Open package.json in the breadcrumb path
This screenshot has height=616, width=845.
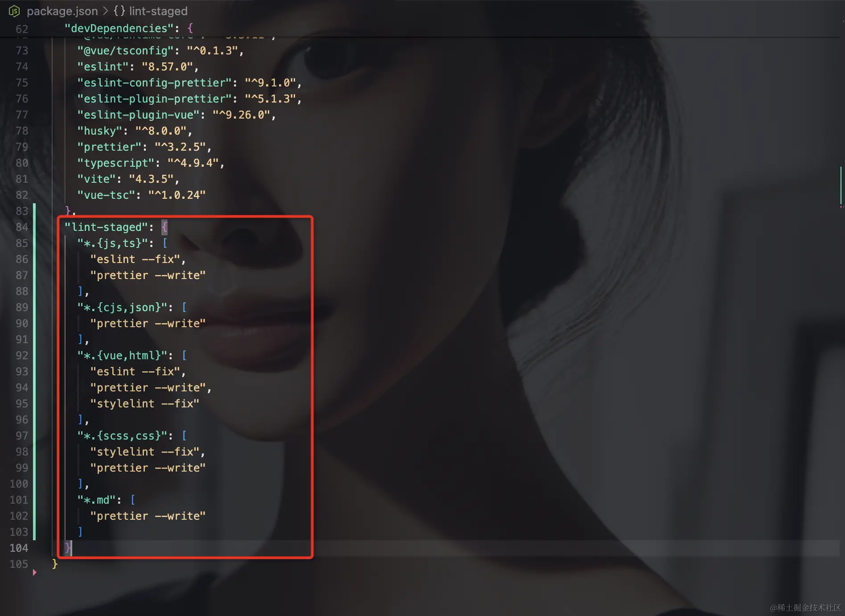pyautogui.click(x=62, y=11)
